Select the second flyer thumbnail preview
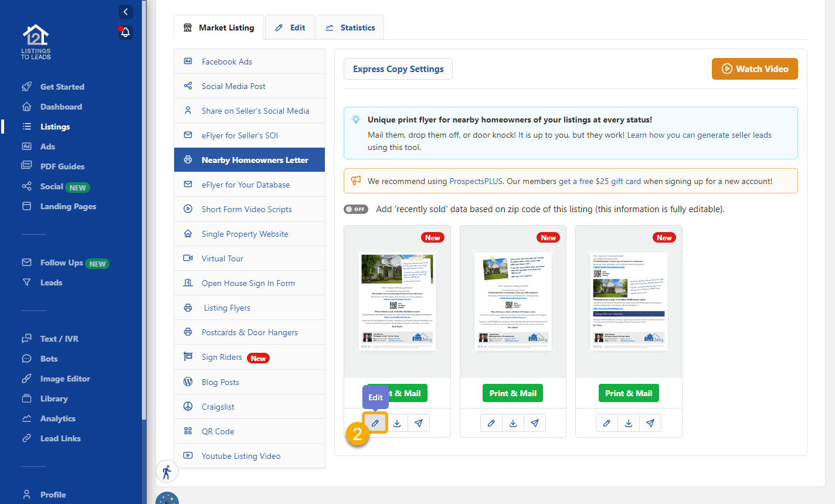The image size is (835, 504). pos(513,302)
